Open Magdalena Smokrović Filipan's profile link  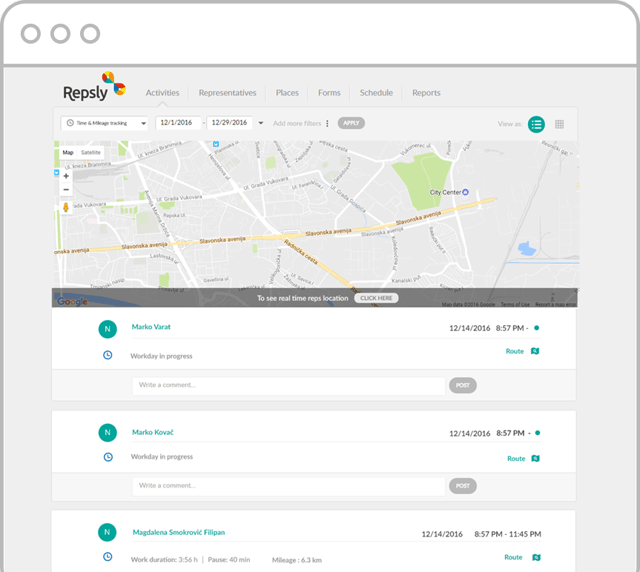tap(179, 532)
